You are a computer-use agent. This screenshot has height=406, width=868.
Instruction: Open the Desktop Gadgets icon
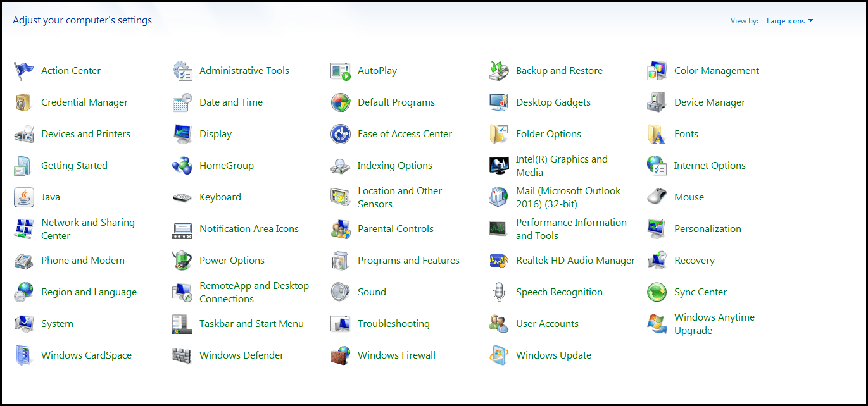tap(499, 102)
